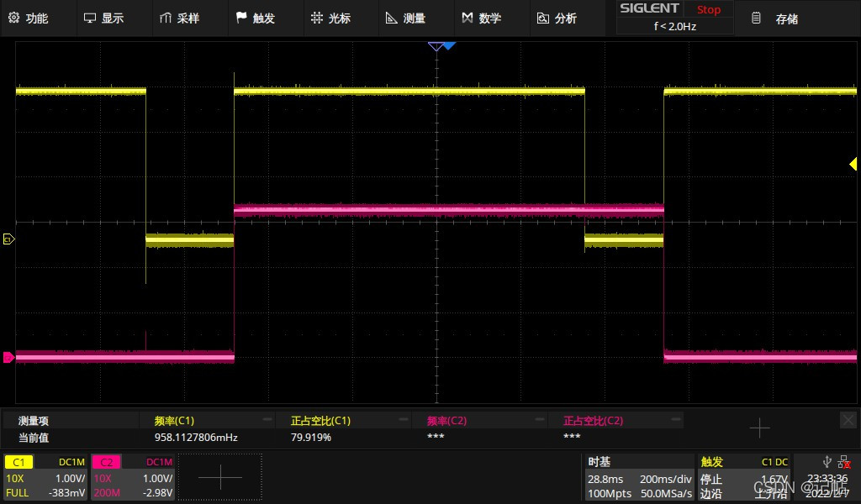
Task: Toggle the pink C2 channel label
Action: pos(106,462)
